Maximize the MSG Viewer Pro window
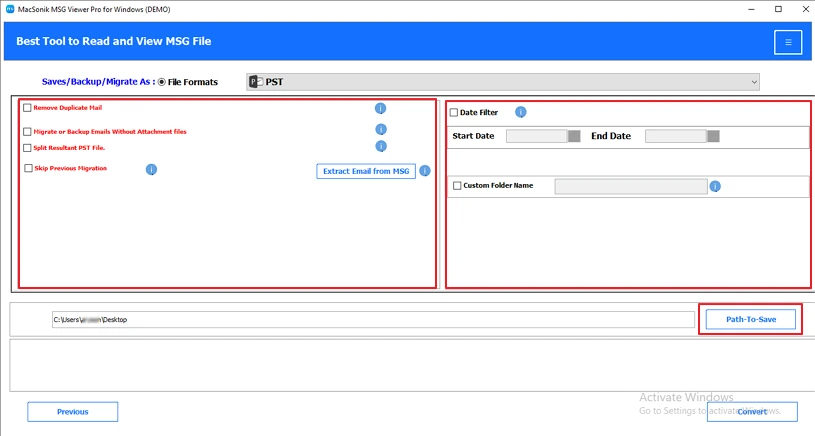The height and width of the screenshot is (436, 815). [x=778, y=9]
